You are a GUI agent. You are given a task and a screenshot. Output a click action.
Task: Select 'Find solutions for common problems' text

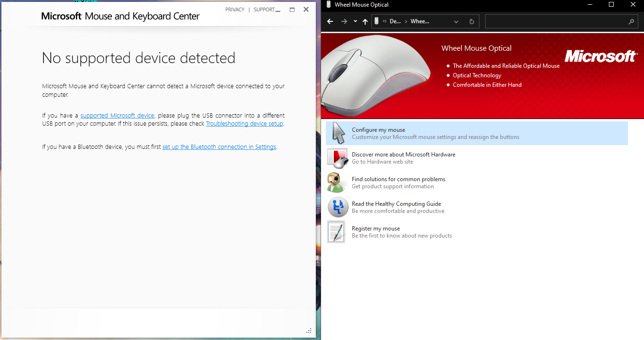point(398,179)
